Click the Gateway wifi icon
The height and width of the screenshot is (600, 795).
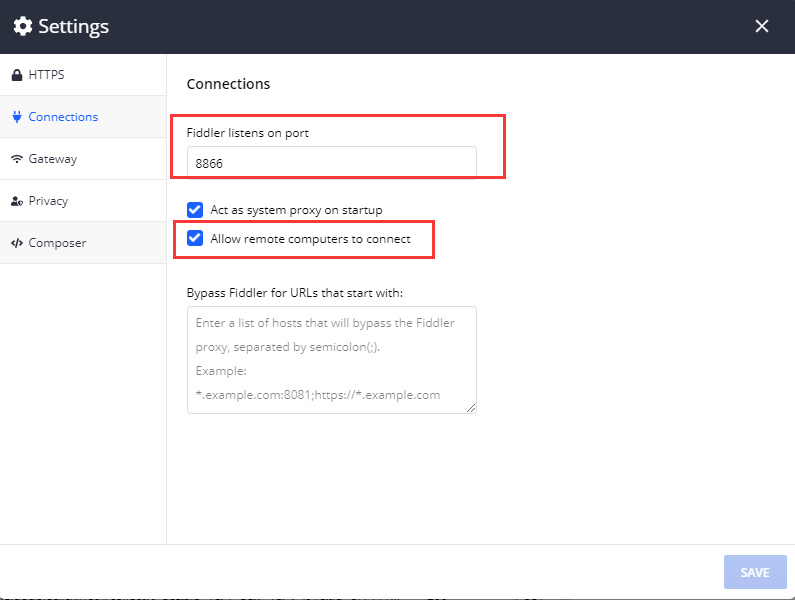click(16, 159)
